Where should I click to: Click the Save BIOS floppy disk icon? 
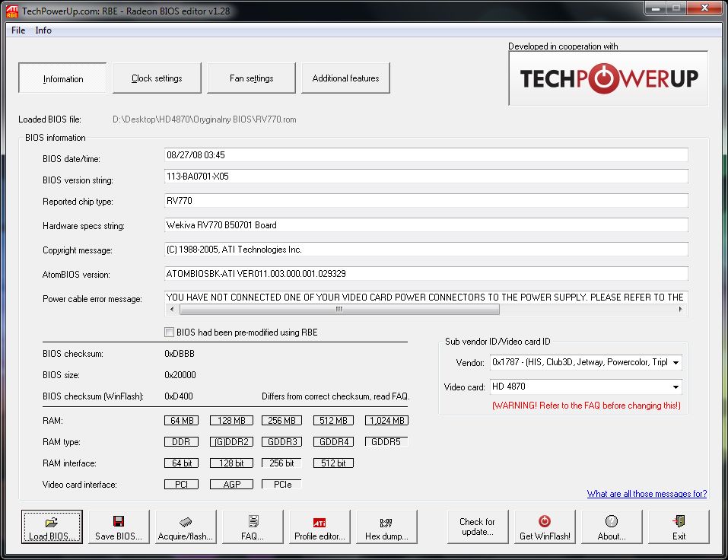[x=119, y=521]
